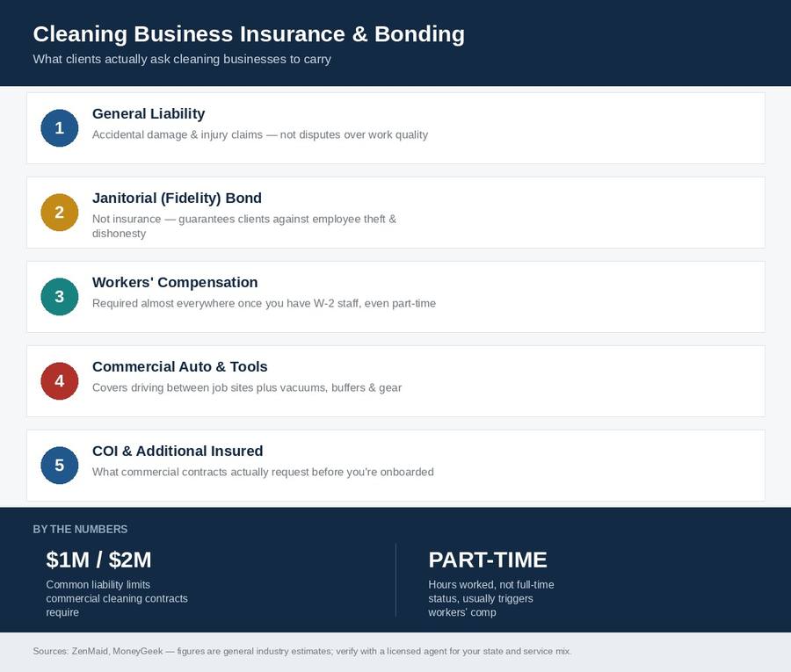This screenshot has width=791, height=672.
Task: Click the 'Covers driving between job sites' description
Action: 247,387
